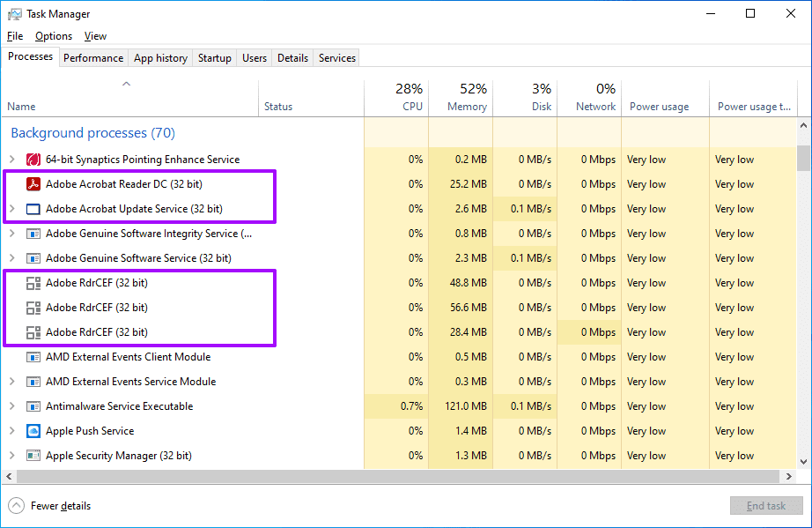Click the Adobe Acrobat Reader DC icon

[33, 184]
